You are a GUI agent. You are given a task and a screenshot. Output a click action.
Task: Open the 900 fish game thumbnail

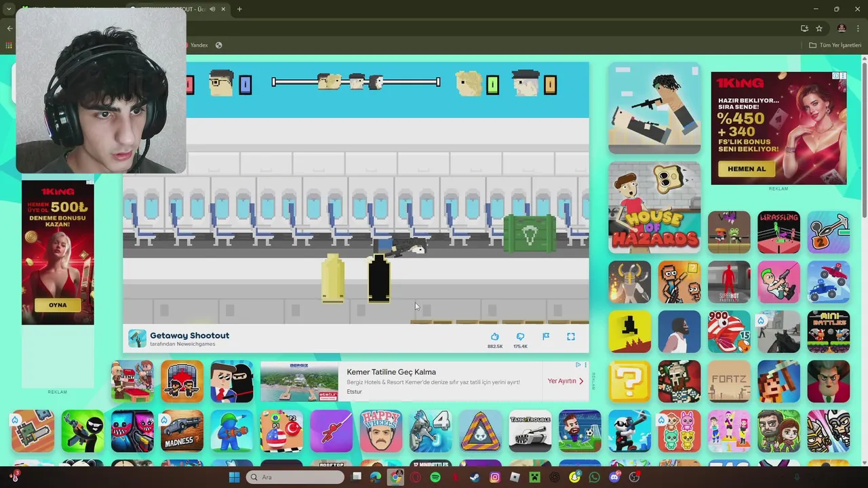pyautogui.click(x=729, y=331)
